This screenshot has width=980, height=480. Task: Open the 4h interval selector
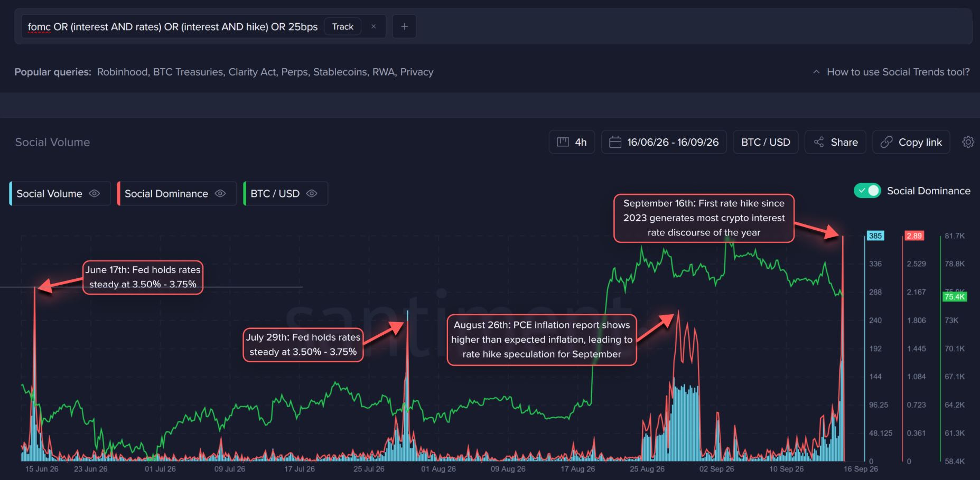(572, 142)
